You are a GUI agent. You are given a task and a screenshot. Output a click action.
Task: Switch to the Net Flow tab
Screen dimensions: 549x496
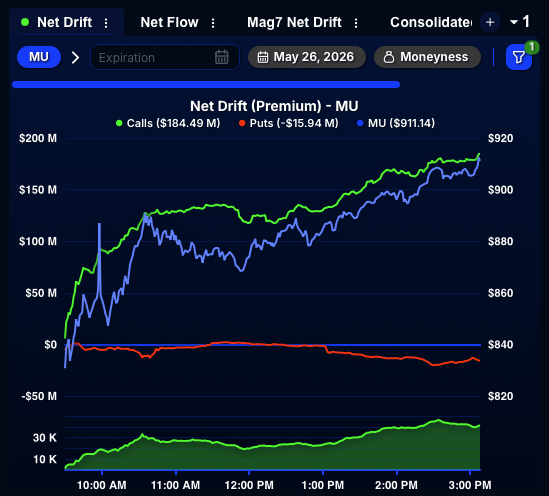(x=169, y=22)
